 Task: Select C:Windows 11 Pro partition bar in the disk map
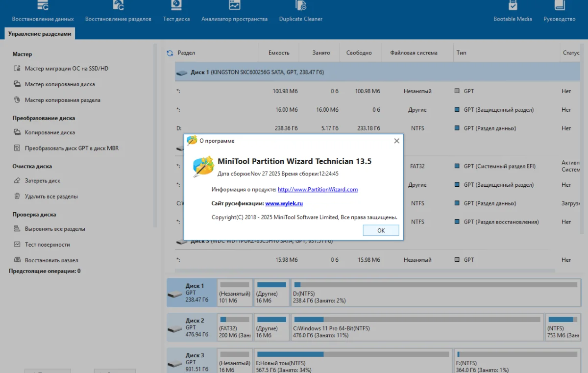[416, 327]
